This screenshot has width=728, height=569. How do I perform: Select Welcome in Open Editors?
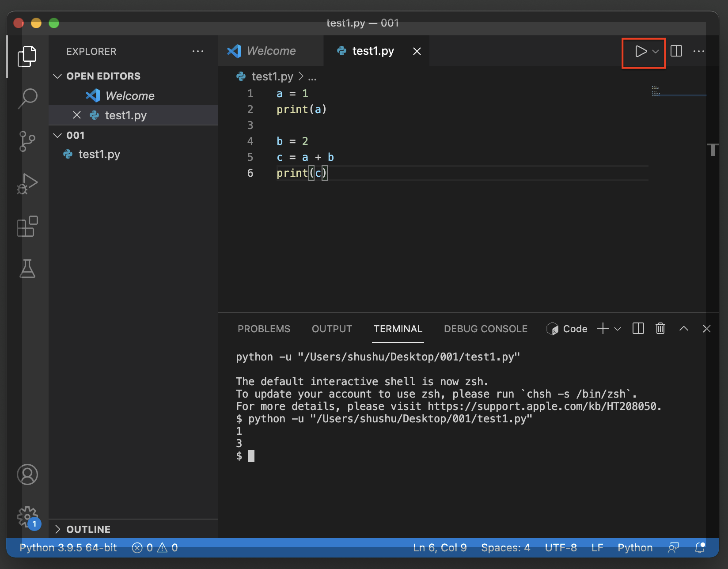pos(130,96)
